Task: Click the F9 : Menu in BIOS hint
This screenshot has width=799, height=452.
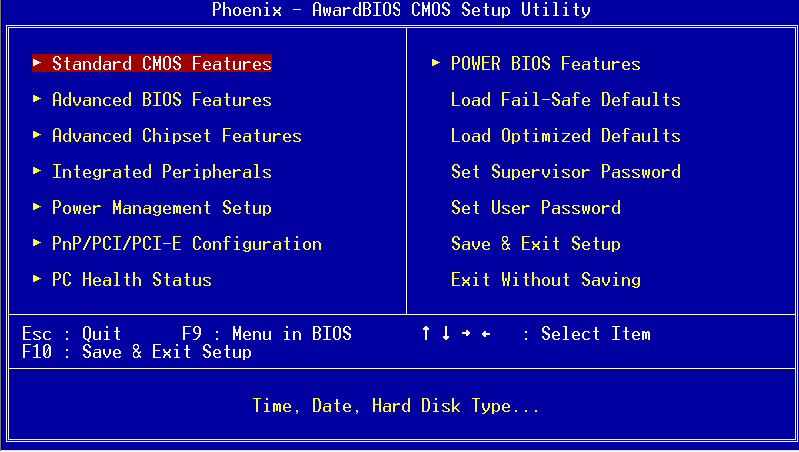Action: (266, 334)
